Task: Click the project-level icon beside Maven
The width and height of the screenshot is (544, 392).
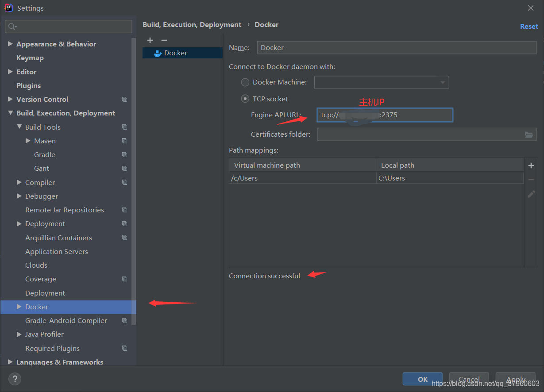Action: pos(124,141)
